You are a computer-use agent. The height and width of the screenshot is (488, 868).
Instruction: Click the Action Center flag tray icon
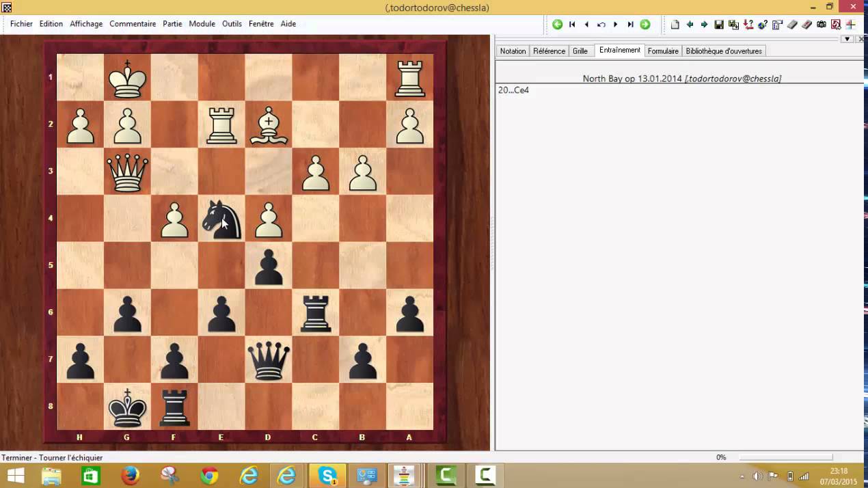774,476
